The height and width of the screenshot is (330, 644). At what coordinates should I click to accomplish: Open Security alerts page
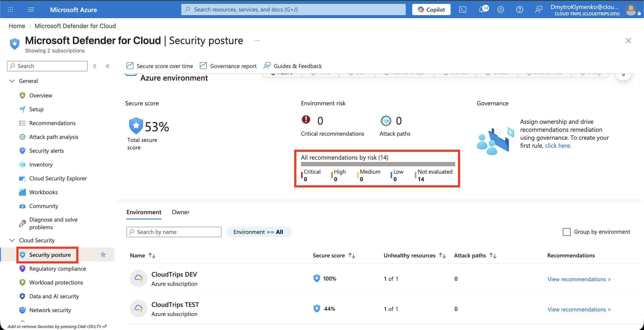click(46, 151)
